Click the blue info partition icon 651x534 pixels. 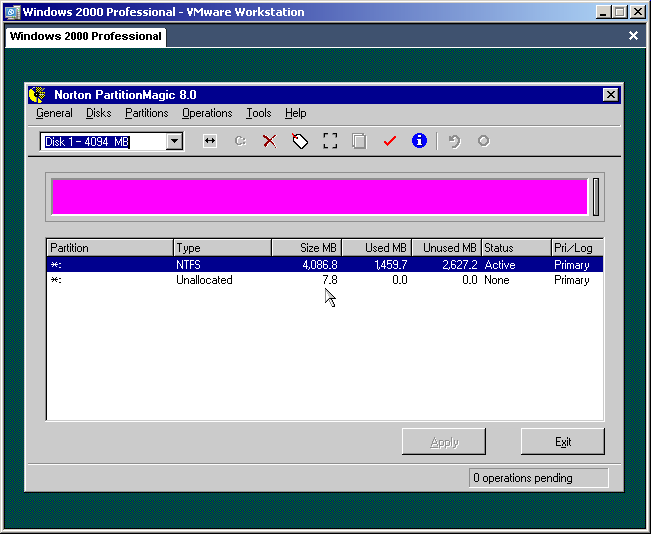click(x=419, y=141)
